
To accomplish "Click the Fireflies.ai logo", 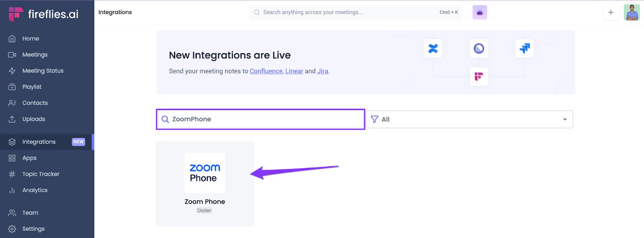I will coord(43,14).
